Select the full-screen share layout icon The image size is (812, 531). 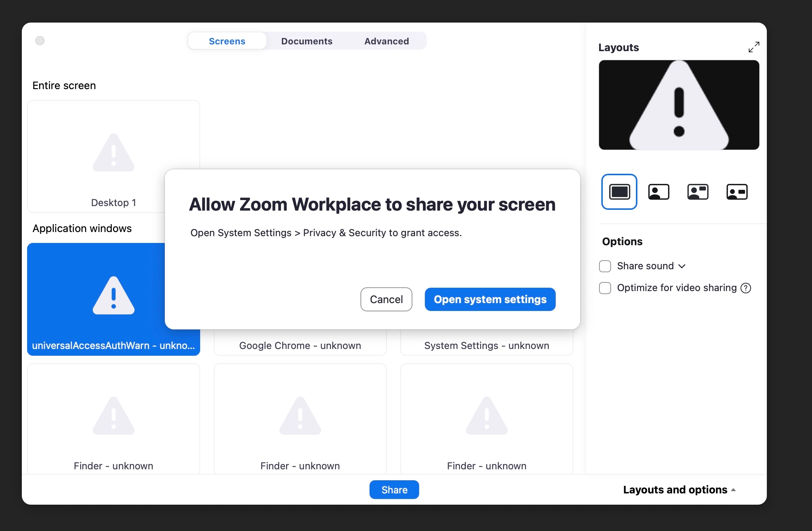pos(619,192)
